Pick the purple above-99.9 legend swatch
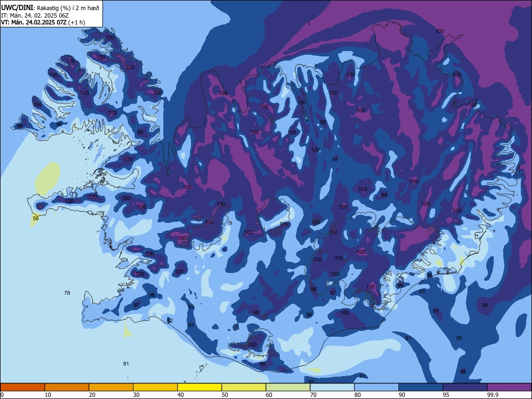 (509, 387)
